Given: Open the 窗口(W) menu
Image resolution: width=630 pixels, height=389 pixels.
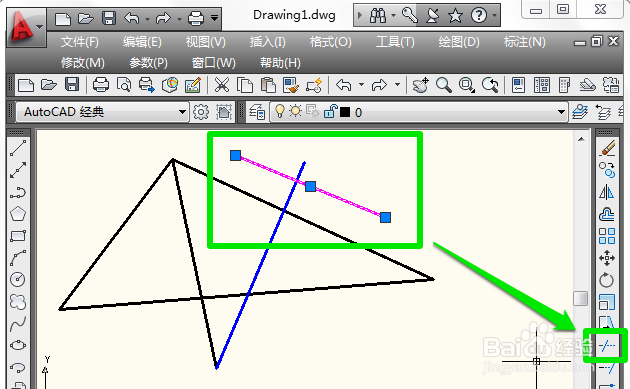Looking at the screenshot, I should click(213, 63).
